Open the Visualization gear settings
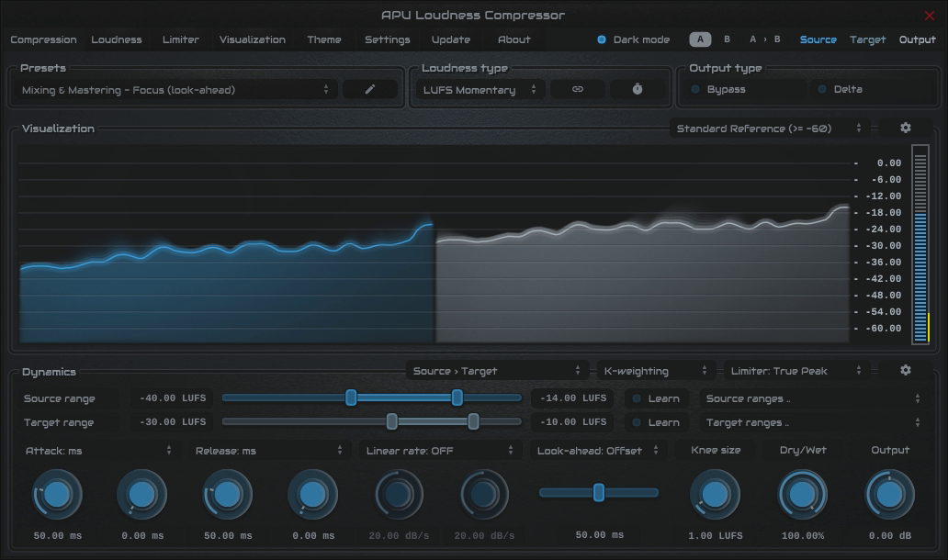Viewport: 948px width, 560px height. [905, 129]
